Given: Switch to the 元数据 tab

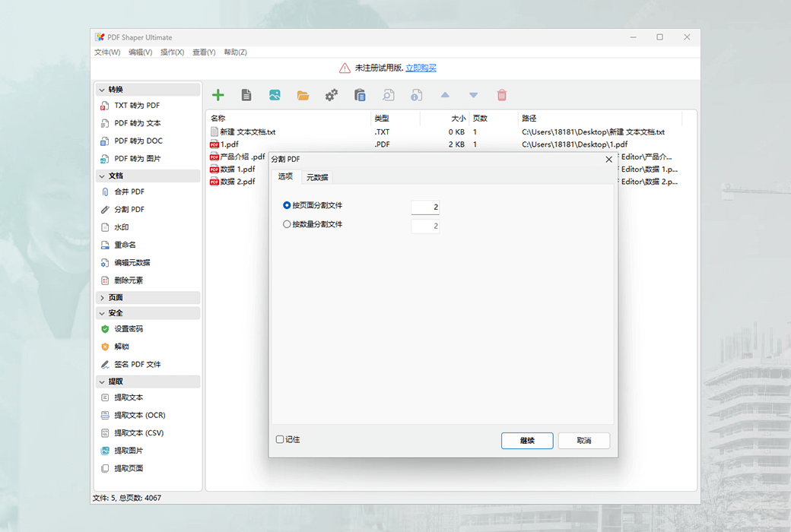Looking at the screenshot, I should click(x=317, y=176).
